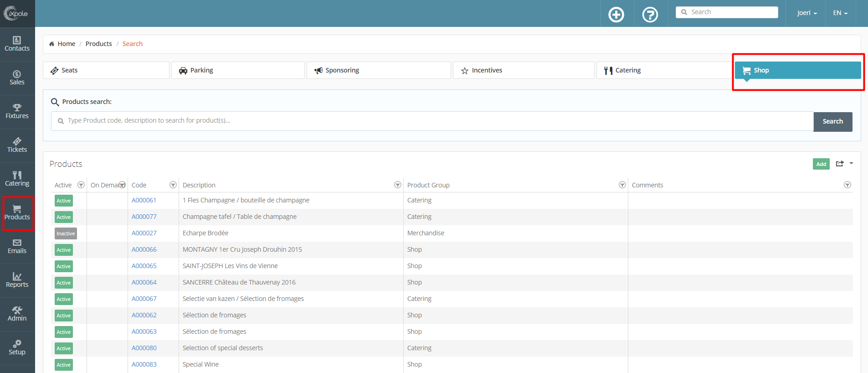
Task: Open the Sales section
Action: coord(17,78)
